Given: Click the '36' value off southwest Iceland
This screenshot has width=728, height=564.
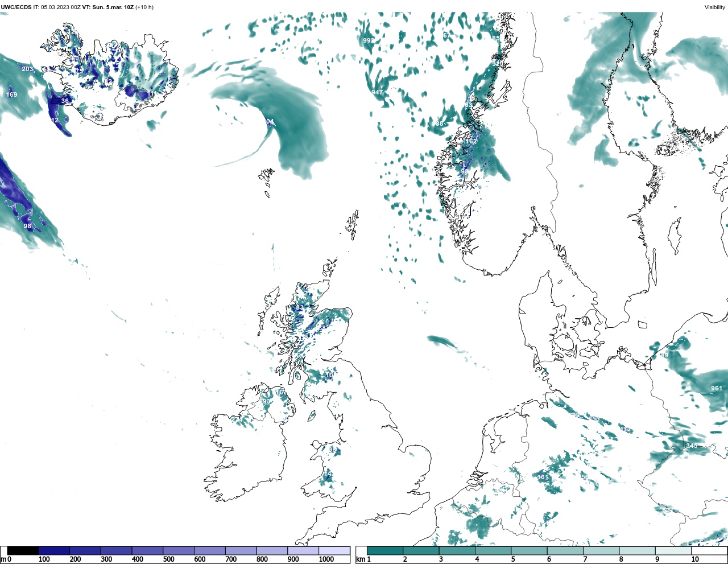Looking at the screenshot, I should 65,101.
